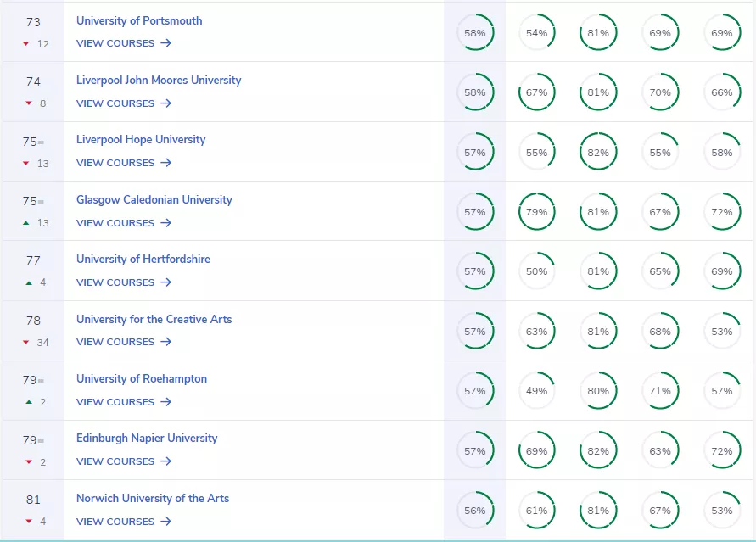The image size is (756, 542).
Task: Open Liverpool John Moores University link
Action: (x=159, y=81)
